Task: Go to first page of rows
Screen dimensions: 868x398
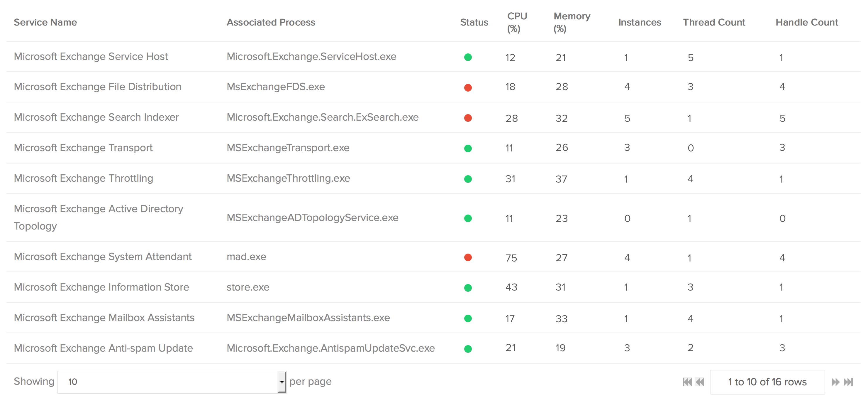Action: tap(687, 382)
